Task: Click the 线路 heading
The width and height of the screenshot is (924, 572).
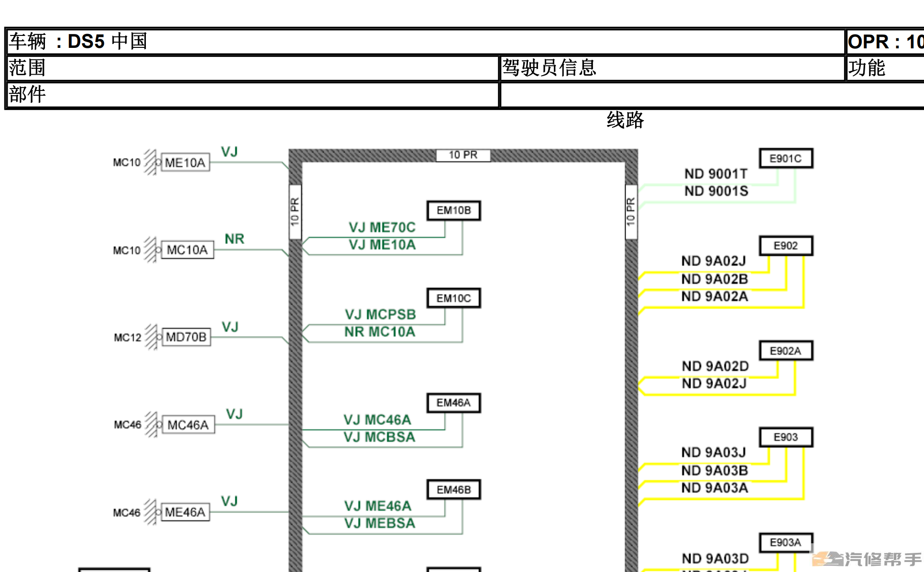Action: click(625, 120)
